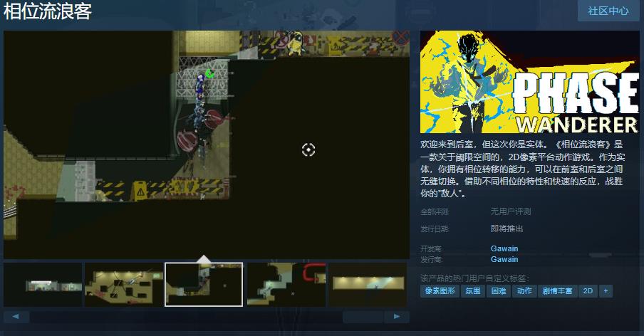Open publisher Gawain link beside 发行商
The width and height of the screenshot is (644, 336).
pyautogui.click(x=504, y=260)
